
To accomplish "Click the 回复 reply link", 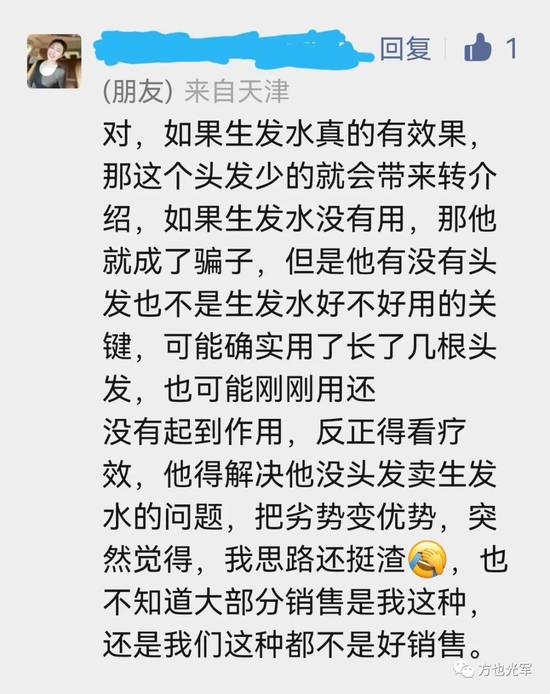I will (405, 48).
